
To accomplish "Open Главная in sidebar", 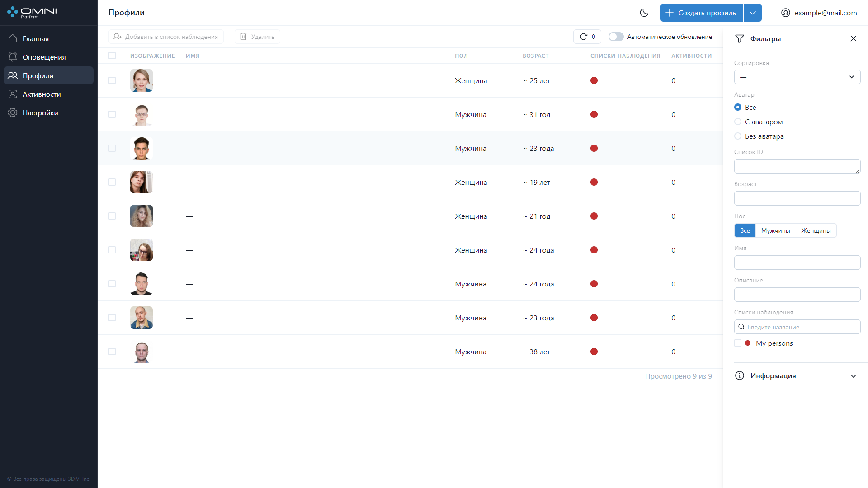I will (48, 38).
